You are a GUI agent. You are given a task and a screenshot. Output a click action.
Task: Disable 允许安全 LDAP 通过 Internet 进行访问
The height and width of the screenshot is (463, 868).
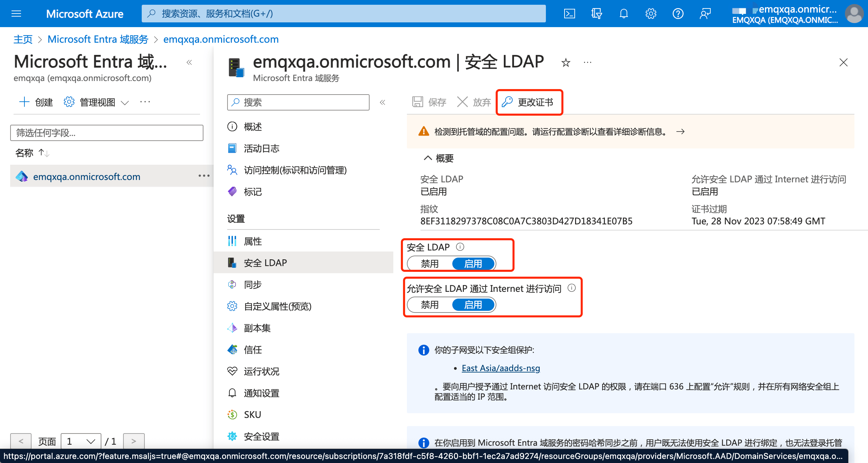click(430, 304)
